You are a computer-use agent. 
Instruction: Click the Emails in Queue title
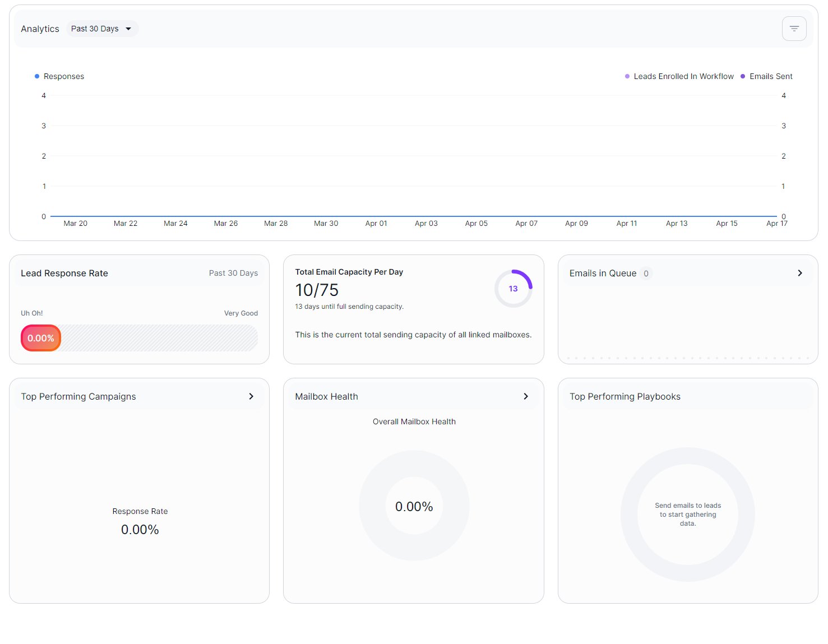point(603,274)
